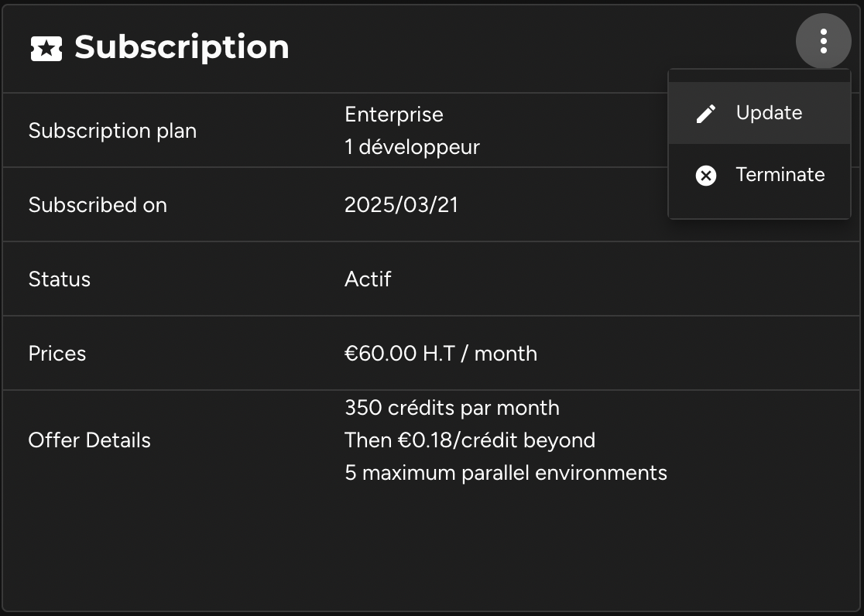The height and width of the screenshot is (616, 864).
Task: Select the 'Prices' label
Action: [x=57, y=354]
